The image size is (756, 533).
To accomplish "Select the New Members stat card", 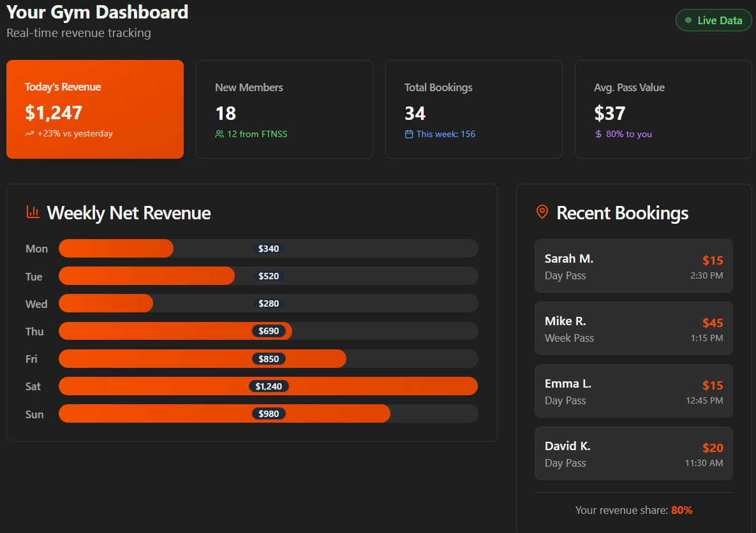I will [284, 108].
